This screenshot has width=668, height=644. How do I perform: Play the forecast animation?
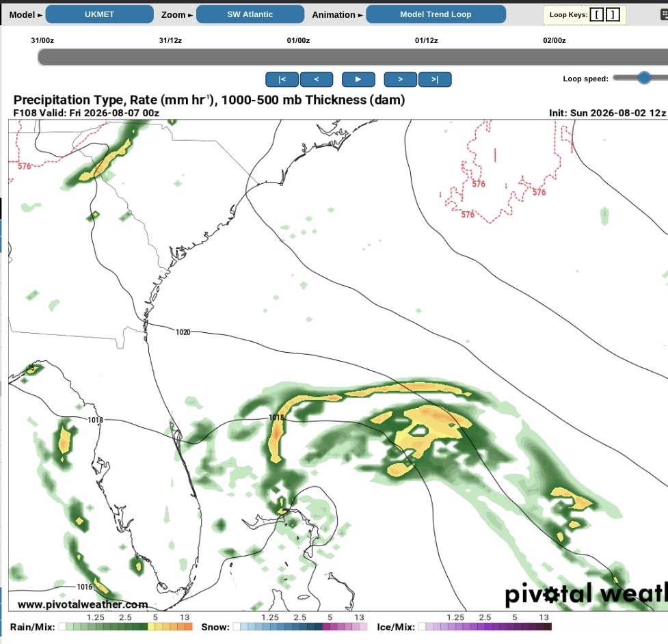tap(358, 79)
